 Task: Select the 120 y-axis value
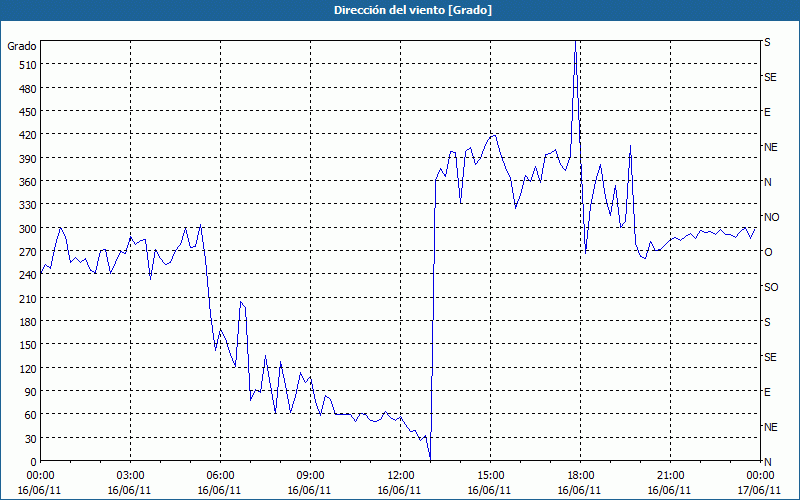(29, 368)
